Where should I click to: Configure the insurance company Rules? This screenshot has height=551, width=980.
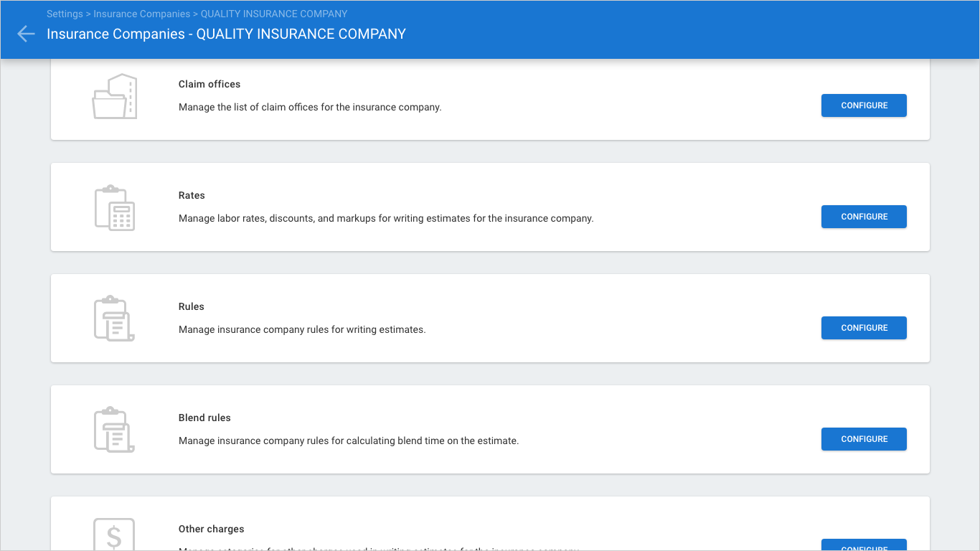[863, 328]
